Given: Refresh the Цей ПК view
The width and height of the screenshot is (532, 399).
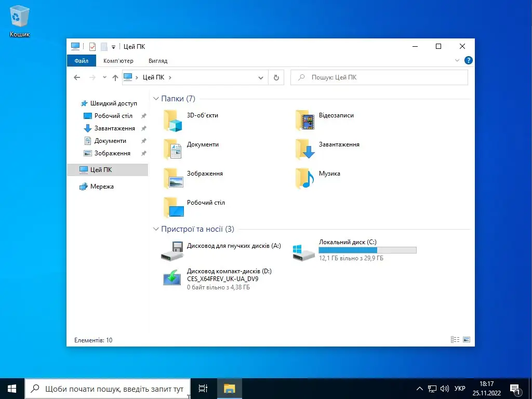Looking at the screenshot, I should (x=276, y=77).
